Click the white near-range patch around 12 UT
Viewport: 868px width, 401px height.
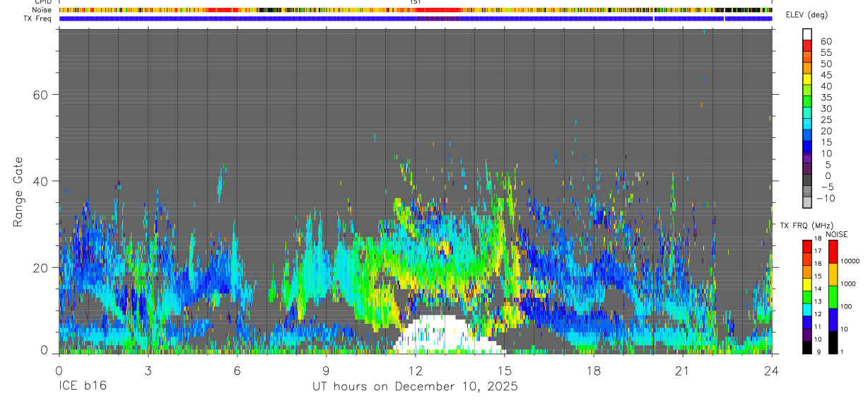[x=447, y=335]
